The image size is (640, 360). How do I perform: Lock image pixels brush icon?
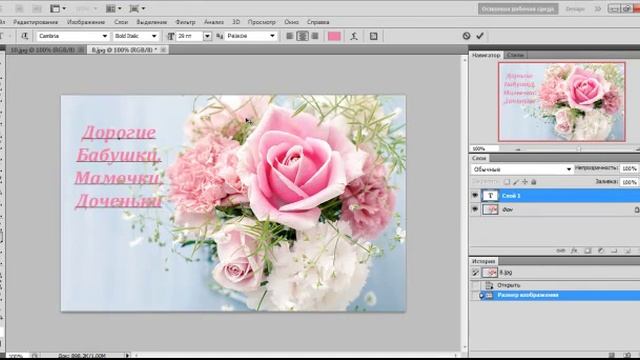point(516,182)
